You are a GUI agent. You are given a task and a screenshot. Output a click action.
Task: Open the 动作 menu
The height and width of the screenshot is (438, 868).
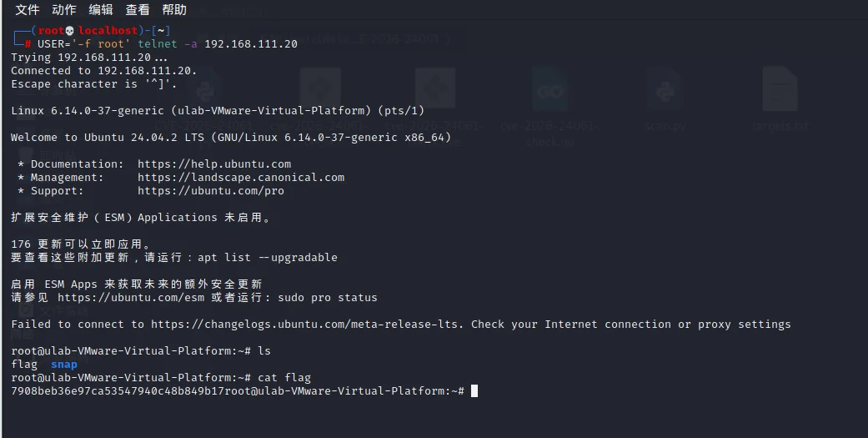(63, 9)
